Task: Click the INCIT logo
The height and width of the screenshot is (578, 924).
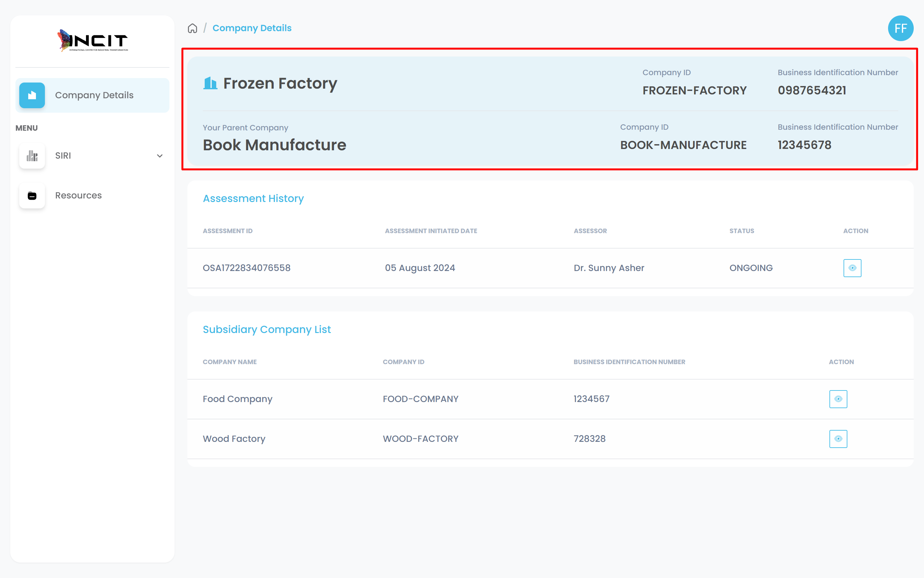Action: point(92,40)
